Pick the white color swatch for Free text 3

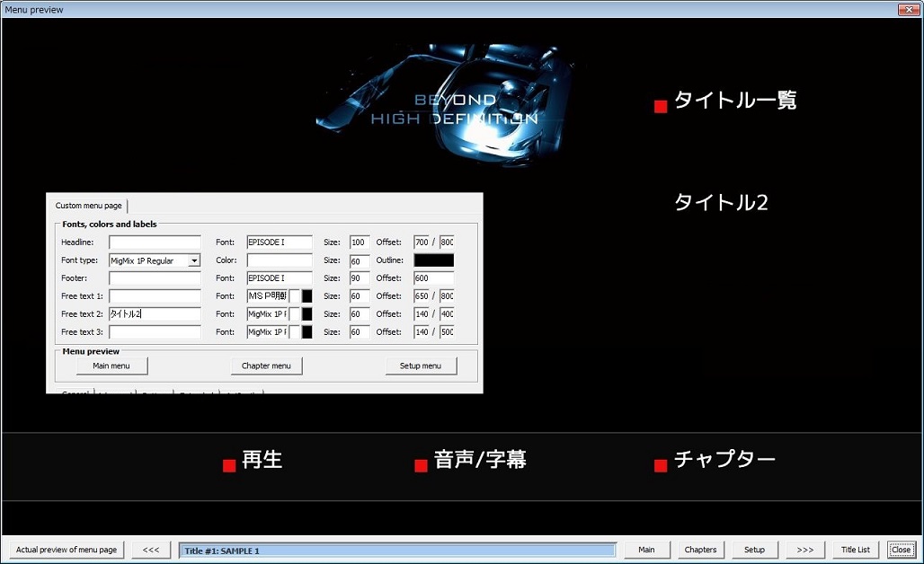pos(295,332)
